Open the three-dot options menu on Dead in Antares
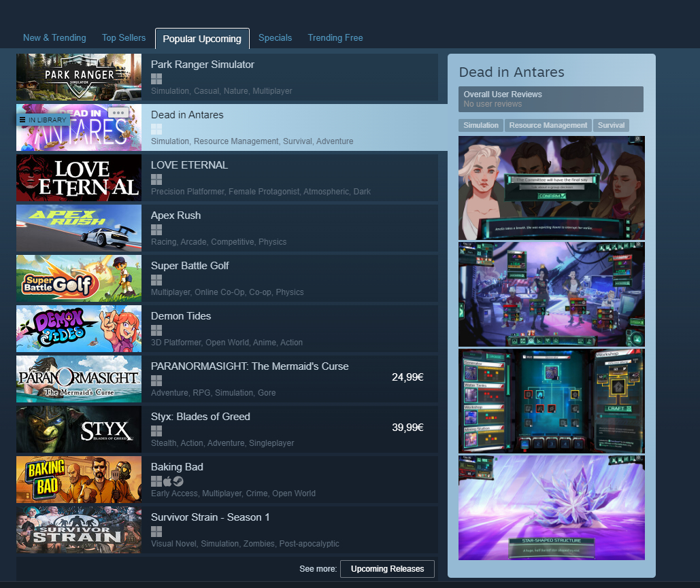Viewport: 700px width, 588px height. [x=118, y=113]
